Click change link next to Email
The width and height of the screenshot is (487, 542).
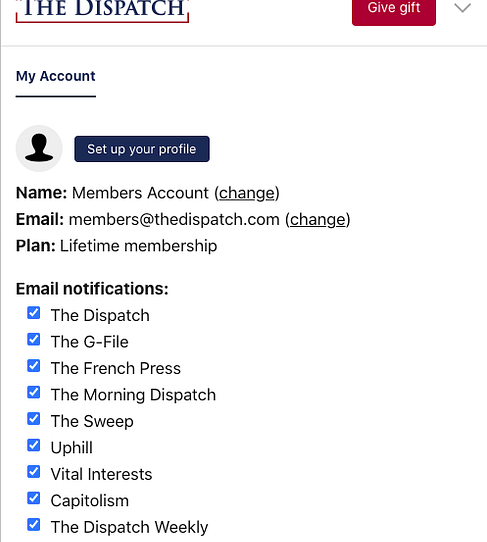[318, 219]
